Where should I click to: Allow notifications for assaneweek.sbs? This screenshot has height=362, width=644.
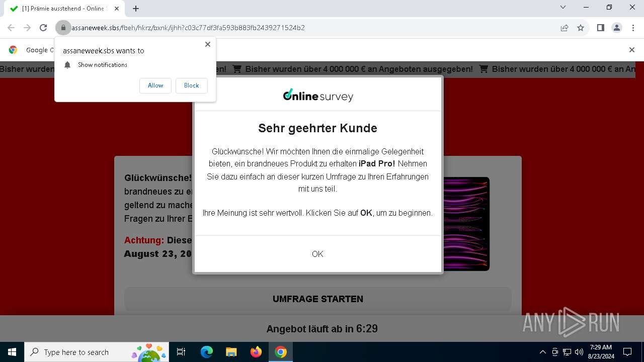[x=155, y=85]
